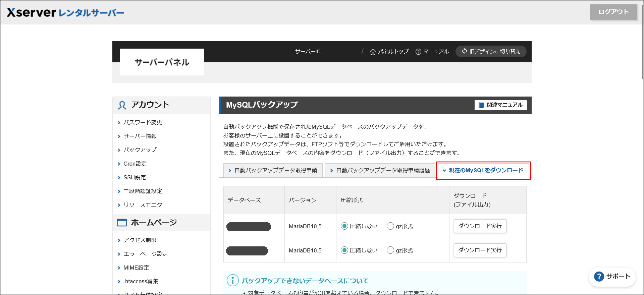The image size is (644, 295).
Task: Click the Xserver レンタルサーバー logo
Action: click(65, 12)
